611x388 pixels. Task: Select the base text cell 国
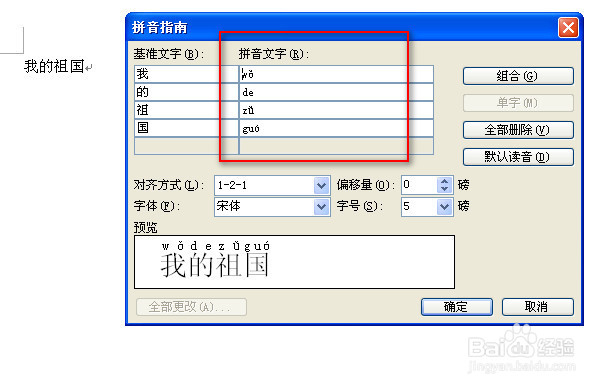186,128
